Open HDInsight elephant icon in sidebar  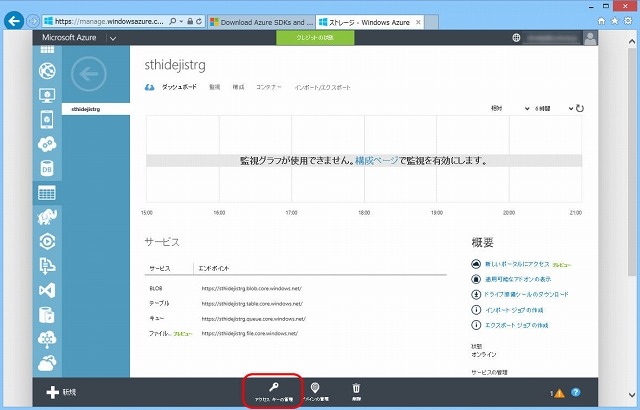coord(47,217)
